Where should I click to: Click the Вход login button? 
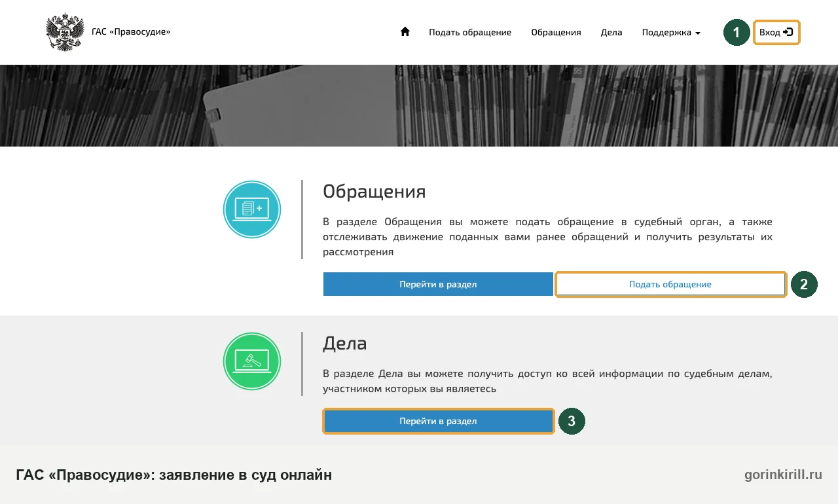(776, 32)
